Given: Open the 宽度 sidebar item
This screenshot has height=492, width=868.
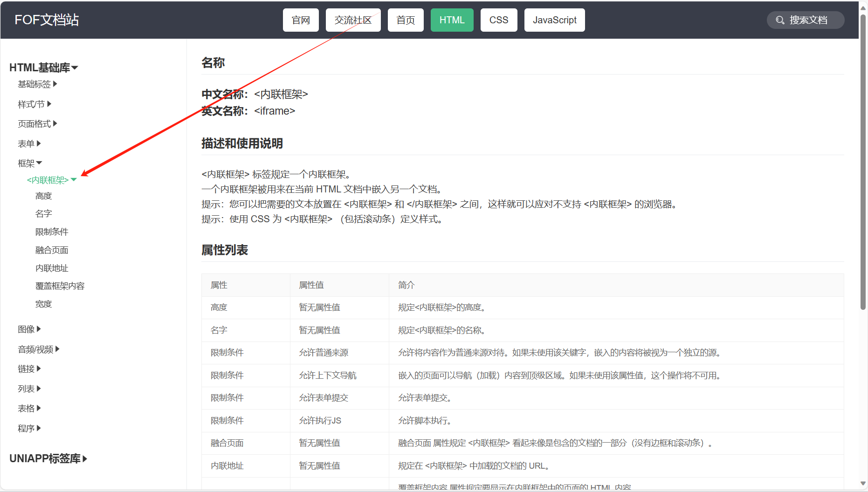Looking at the screenshot, I should pyautogui.click(x=44, y=304).
